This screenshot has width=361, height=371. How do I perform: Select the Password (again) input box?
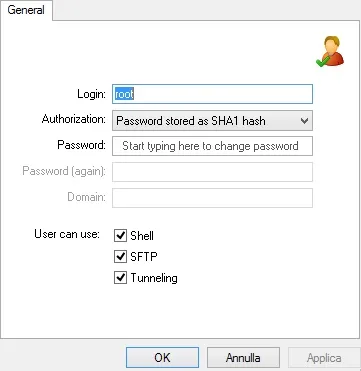tap(212, 172)
